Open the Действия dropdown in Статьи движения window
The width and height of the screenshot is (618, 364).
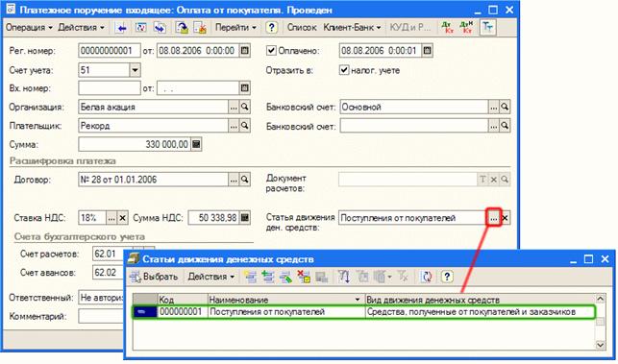[210, 277]
